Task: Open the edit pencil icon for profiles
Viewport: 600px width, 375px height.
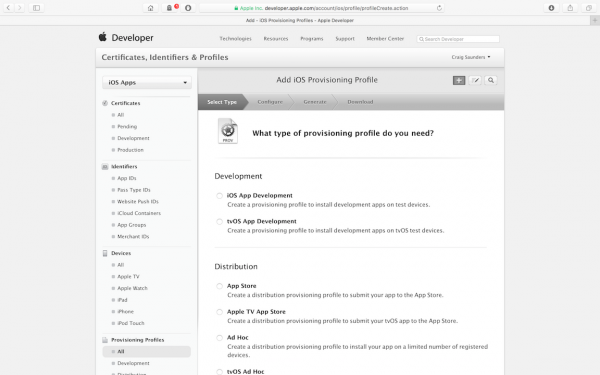Action: (x=475, y=80)
